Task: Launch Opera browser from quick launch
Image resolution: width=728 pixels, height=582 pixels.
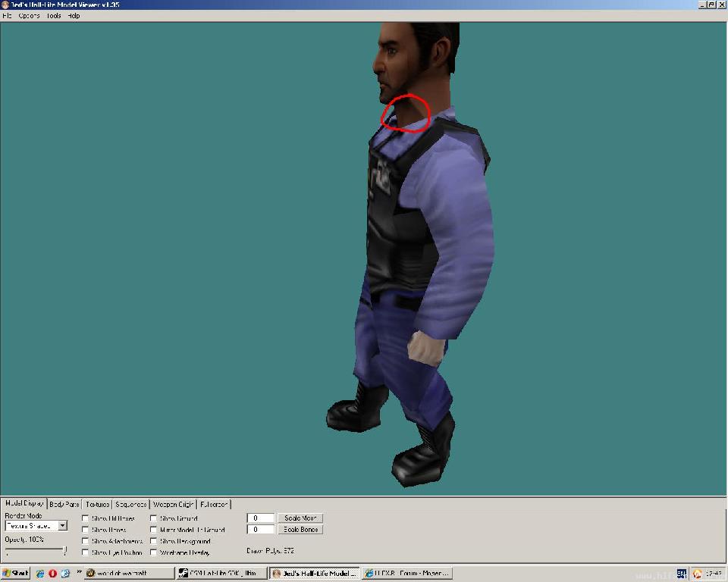Action: point(52,574)
